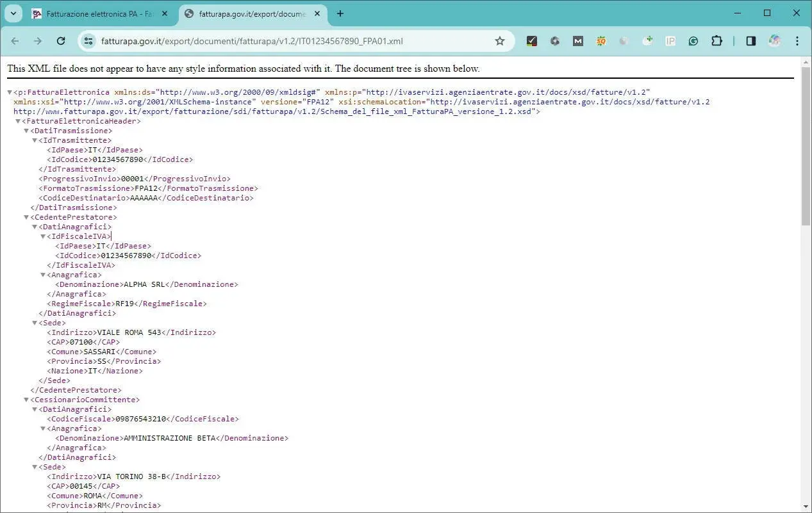812x513 pixels.
Task: Open the IP extension icon
Action: pos(670,41)
